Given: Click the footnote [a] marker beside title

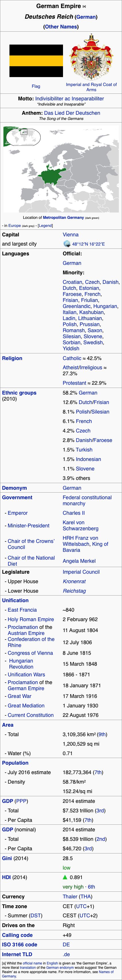Looking at the screenshot, I should point(84,6).
